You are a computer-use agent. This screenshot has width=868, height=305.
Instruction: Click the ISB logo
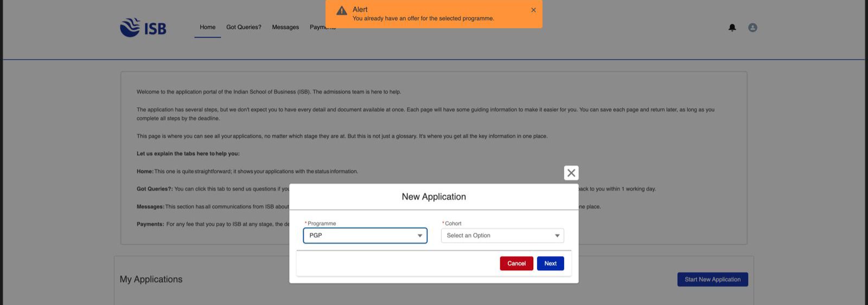tap(143, 28)
